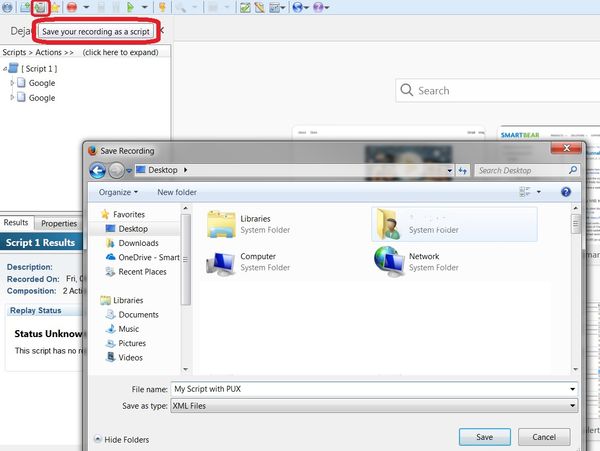Click the Save recording as script icon
The image size is (600, 451).
[41, 8]
